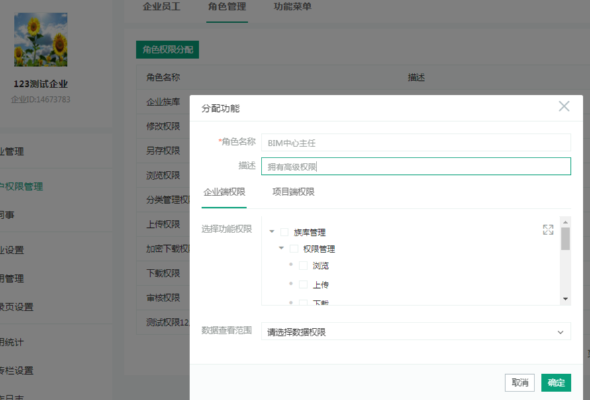Click the 描述 input field in dialog
Image resolution: width=590 pixels, height=400 pixels.
[x=416, y=166]
